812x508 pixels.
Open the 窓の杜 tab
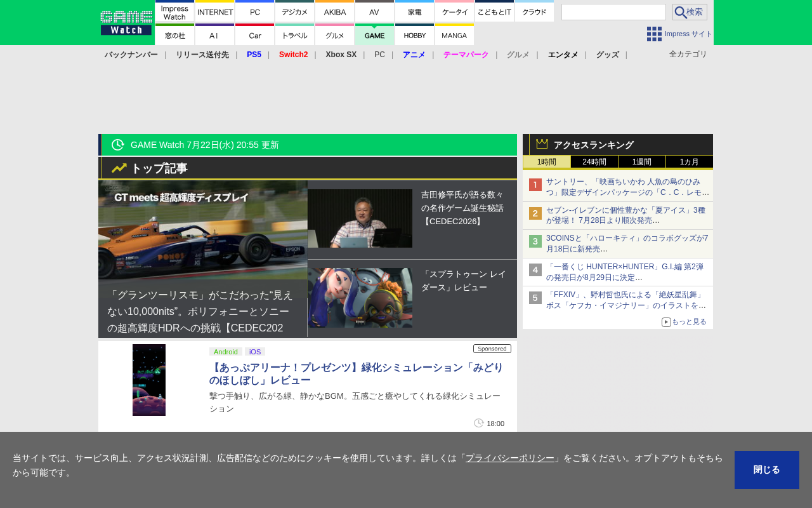[174, 34]
